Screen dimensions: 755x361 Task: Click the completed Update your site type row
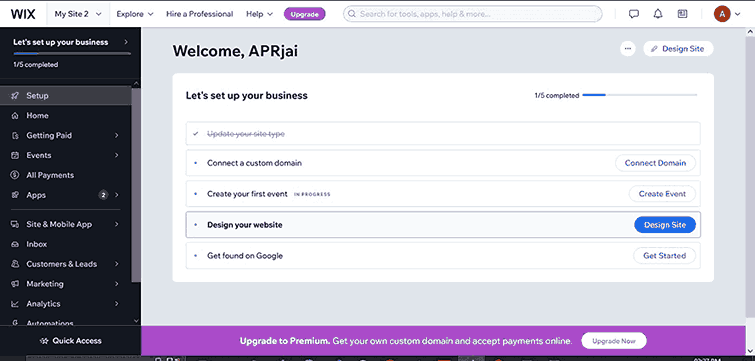coord(443,134)
